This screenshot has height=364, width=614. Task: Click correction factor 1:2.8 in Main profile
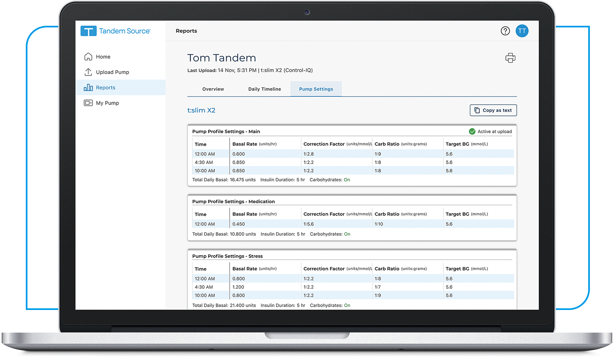[309, 154]
